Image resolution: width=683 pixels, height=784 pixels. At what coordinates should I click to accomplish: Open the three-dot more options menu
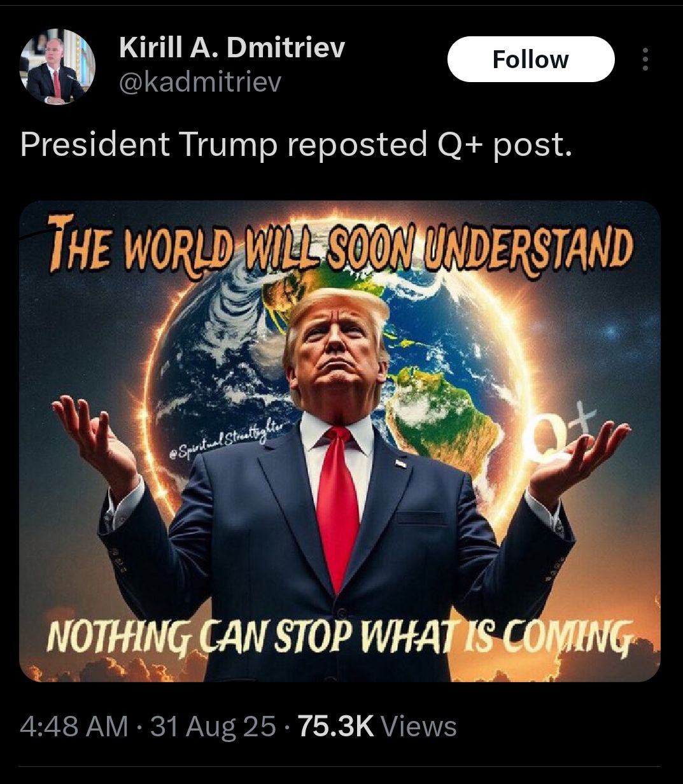(645, 59)
